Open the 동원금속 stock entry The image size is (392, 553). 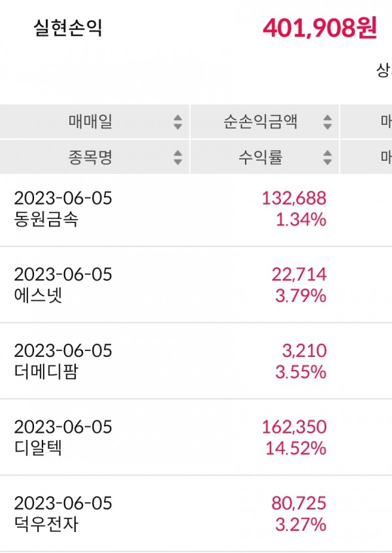46,220
